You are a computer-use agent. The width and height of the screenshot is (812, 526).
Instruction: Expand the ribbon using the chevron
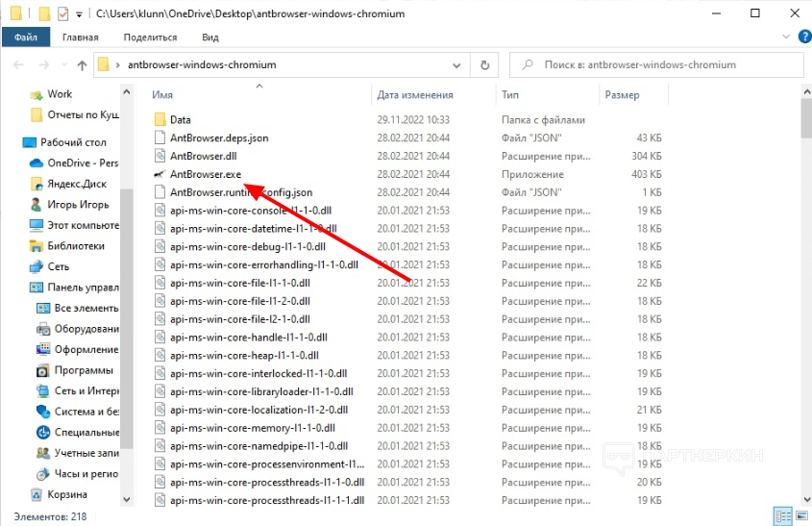coord(782,38)
